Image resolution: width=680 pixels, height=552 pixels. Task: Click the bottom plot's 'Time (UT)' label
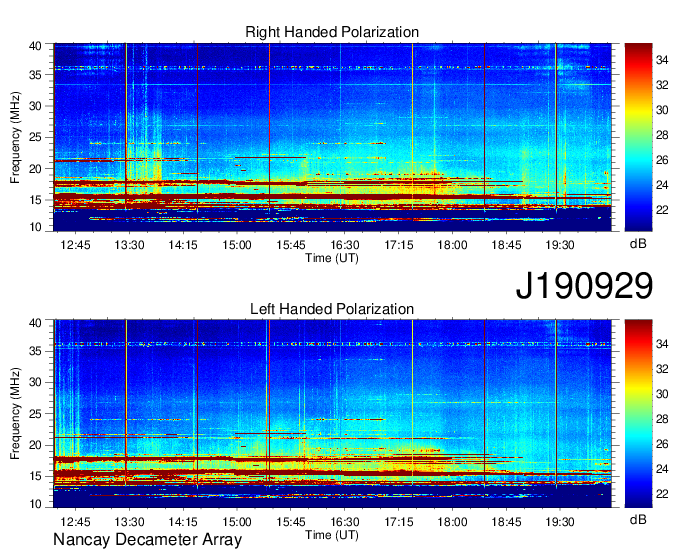[x=332, y=535]
